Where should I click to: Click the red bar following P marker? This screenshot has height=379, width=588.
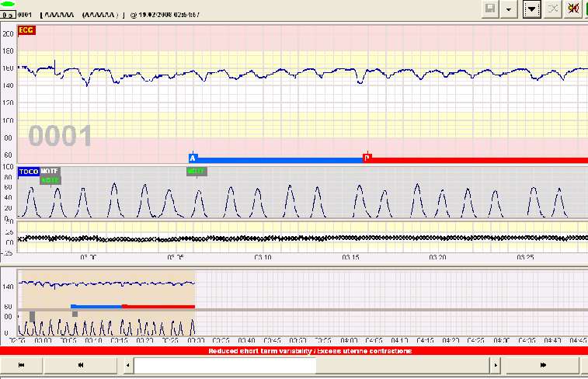pyautogui.click(x=479, y=161)
